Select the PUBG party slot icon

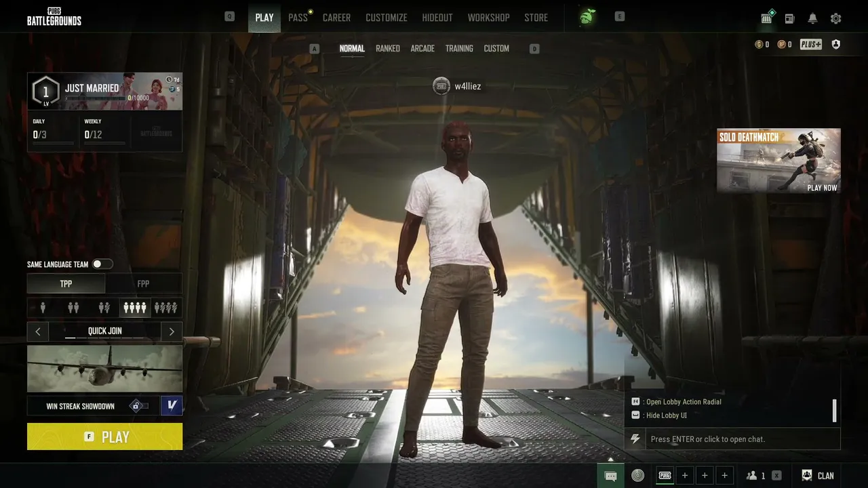click(x=665, y=476)
